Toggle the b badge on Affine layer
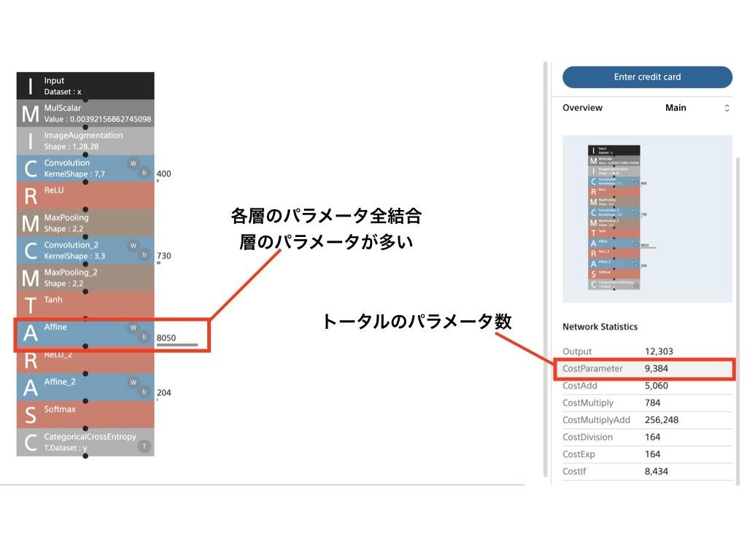This screenshot has height=560, width=747. (x=143, y=336)
